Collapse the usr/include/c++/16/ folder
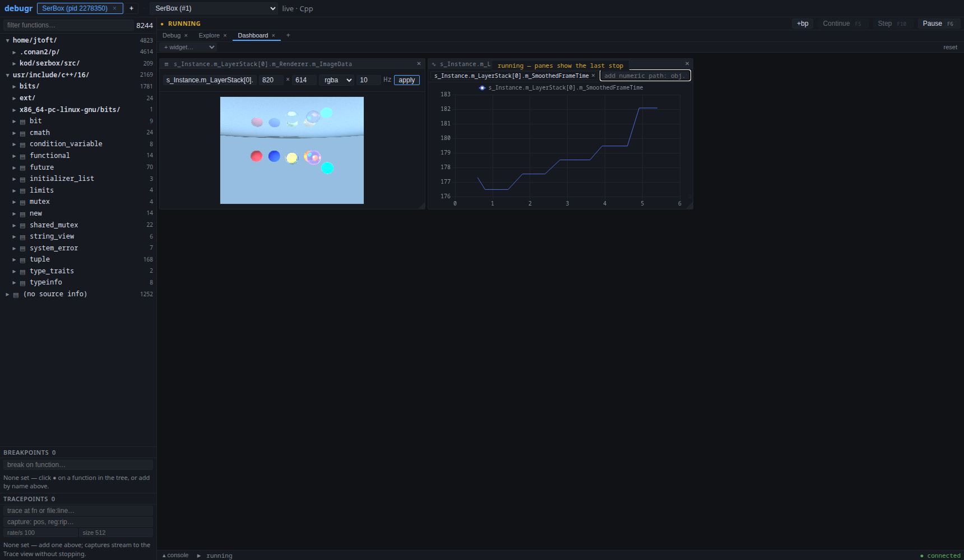964x560 pixels. (x=7, y=75)
